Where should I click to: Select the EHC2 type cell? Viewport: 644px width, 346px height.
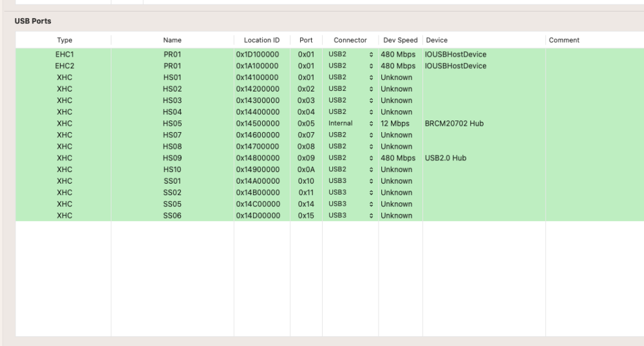(64, 66)
